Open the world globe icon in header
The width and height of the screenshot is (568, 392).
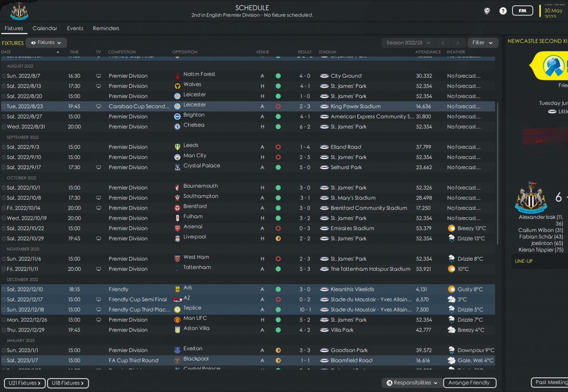pos(487,11)
